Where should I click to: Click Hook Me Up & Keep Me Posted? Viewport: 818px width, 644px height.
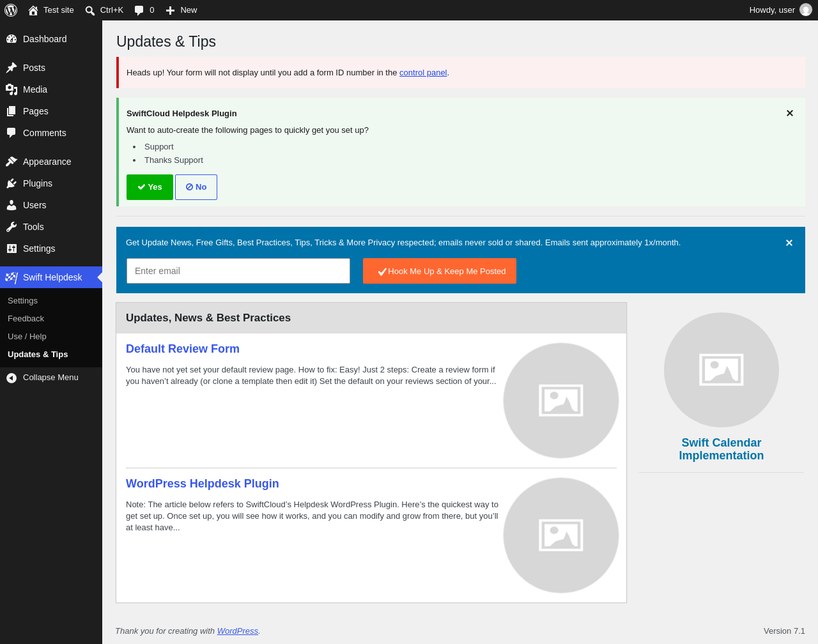tap(440, 271)
